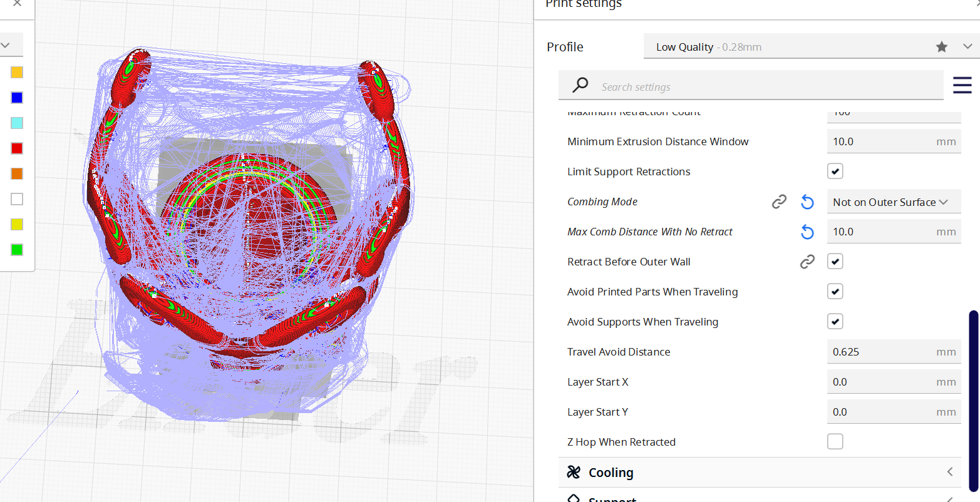980x502 pixels.
Task: Click link icon next to Retract Before Outer Wall
Action: [x=807, y=261]
